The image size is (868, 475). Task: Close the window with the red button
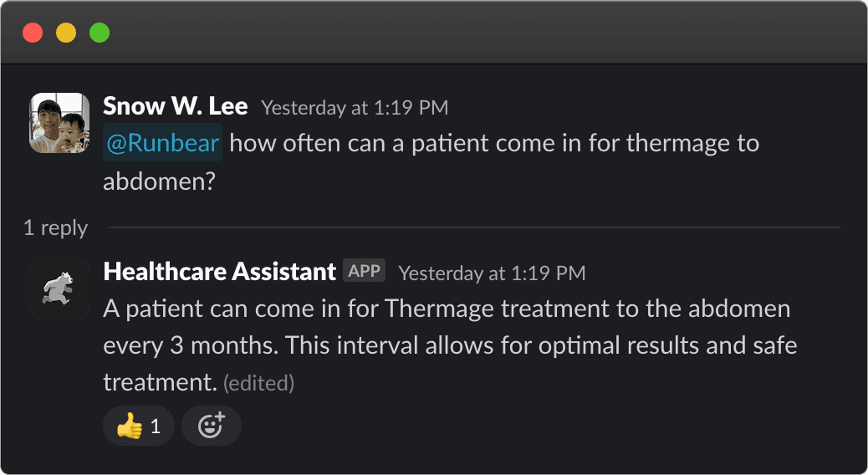pyautogui.click(x=33, y=33)
